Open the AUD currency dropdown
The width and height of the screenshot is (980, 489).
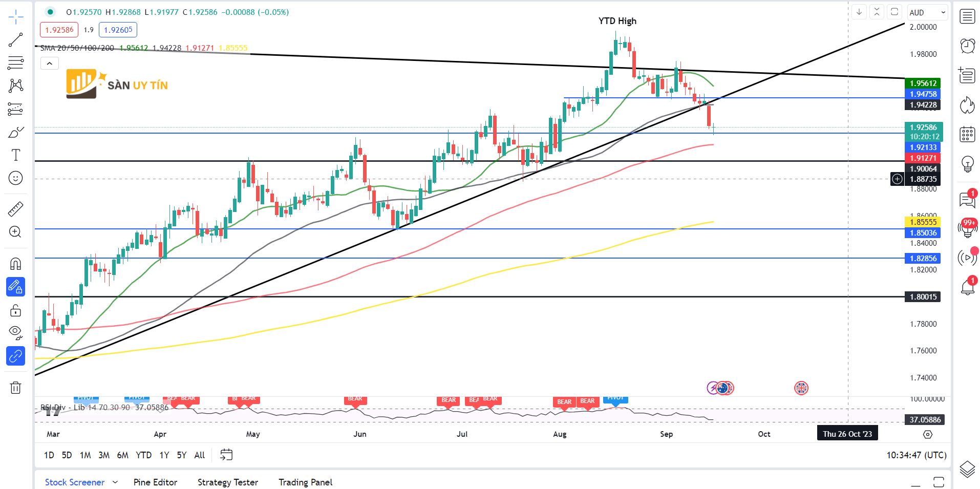pyautogui.click(x=928, y=12)
